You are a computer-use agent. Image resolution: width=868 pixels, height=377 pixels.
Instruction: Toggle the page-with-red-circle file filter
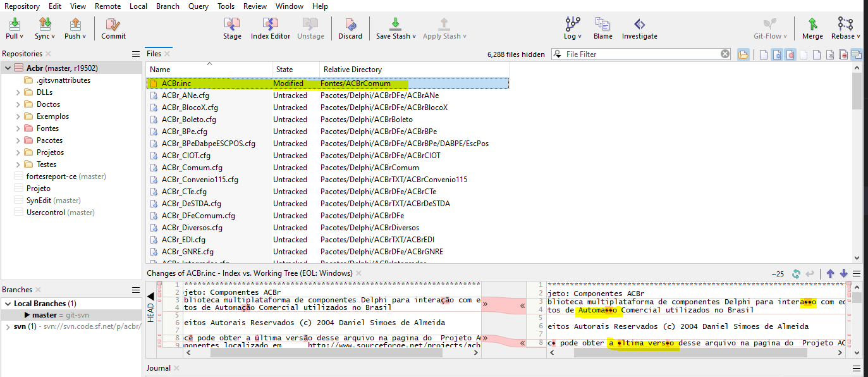[x=790, y=54]
